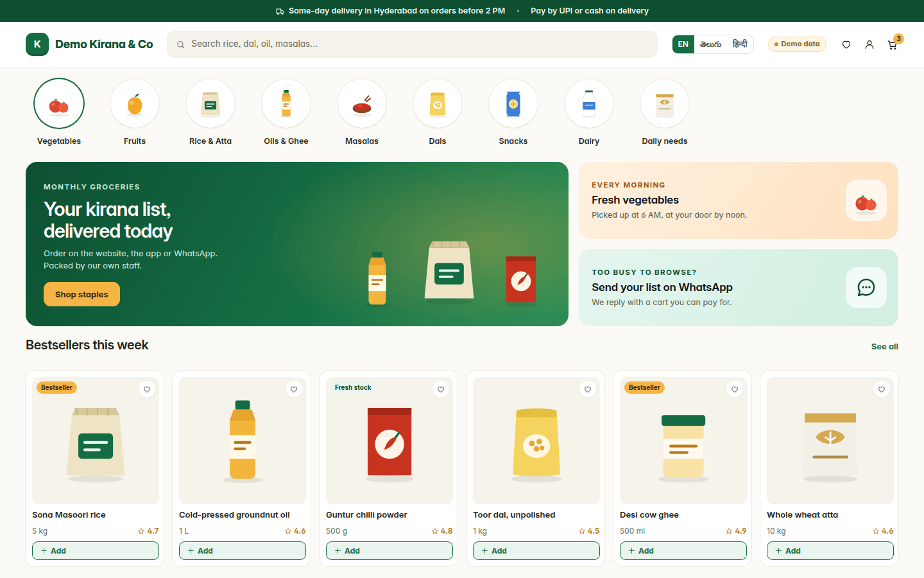Open the See all bestsellers link

(884, 346)
